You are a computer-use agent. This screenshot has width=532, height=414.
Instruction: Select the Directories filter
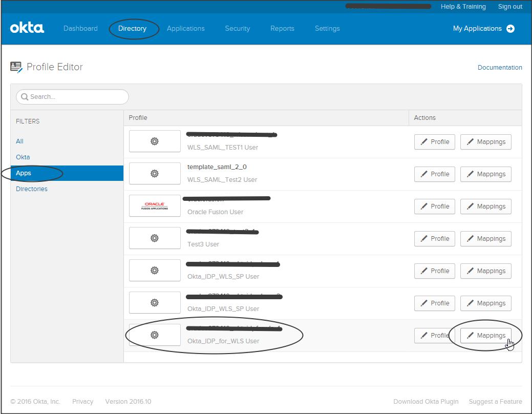[32, 189]
